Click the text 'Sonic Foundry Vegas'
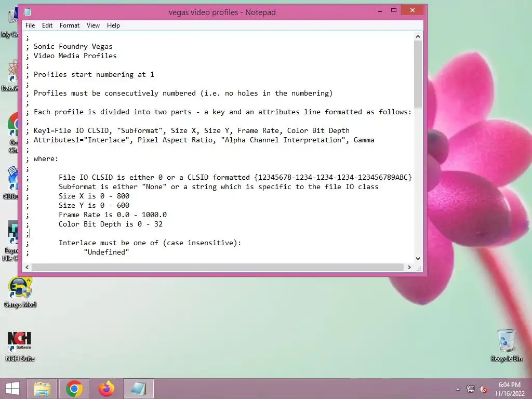The image size is (532, 399). coord(73,46)
